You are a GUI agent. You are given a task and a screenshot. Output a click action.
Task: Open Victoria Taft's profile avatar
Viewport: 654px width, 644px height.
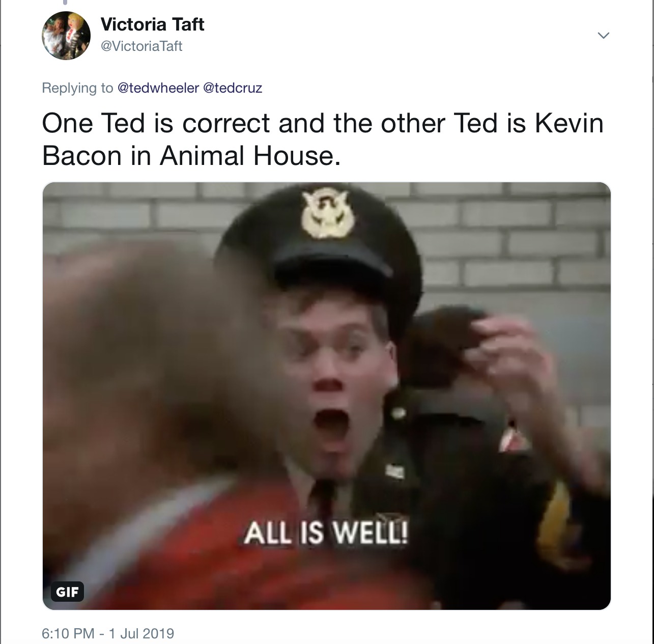(x=66, y=36)
